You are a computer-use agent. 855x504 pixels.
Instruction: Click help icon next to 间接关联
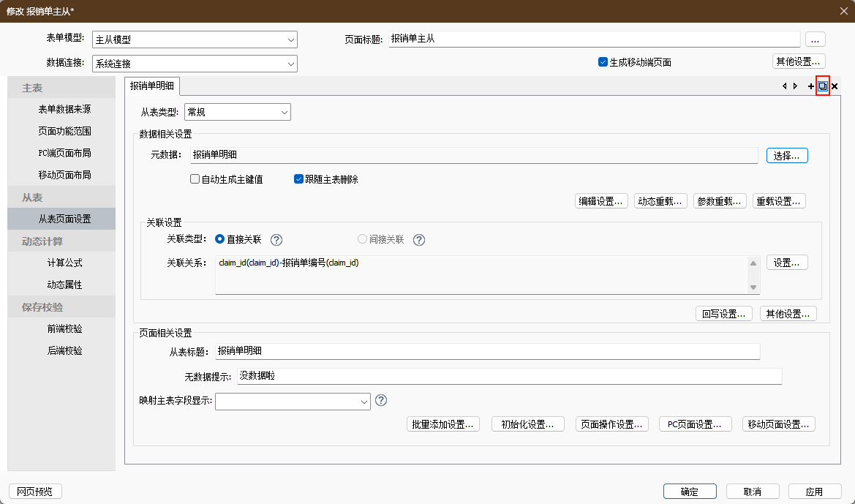point(419,240)
